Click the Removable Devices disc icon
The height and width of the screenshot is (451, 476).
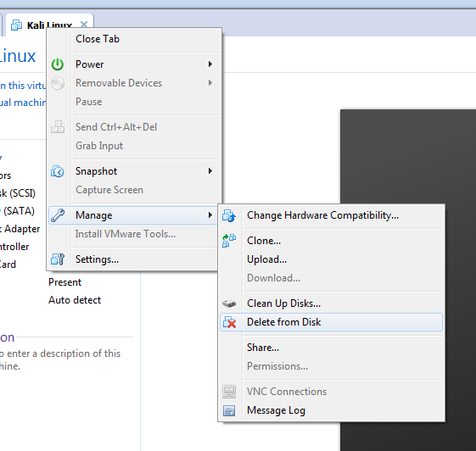(x=58, y=83)
